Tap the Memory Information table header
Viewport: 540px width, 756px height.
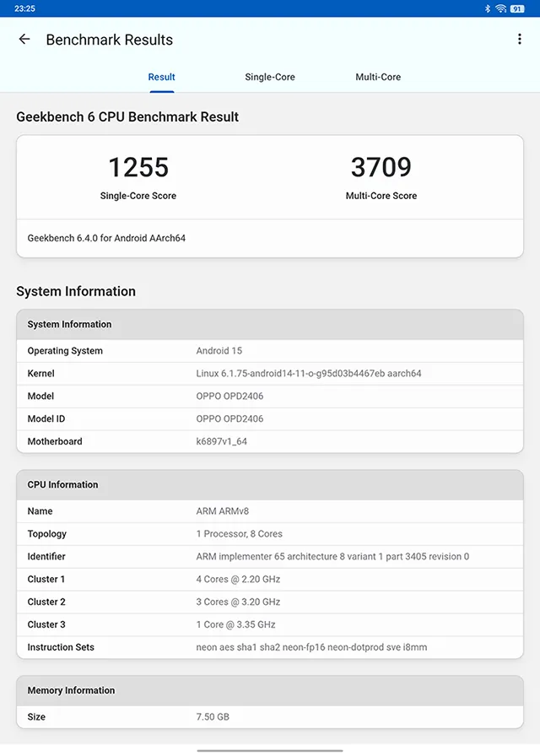click(x=270, y=691)
